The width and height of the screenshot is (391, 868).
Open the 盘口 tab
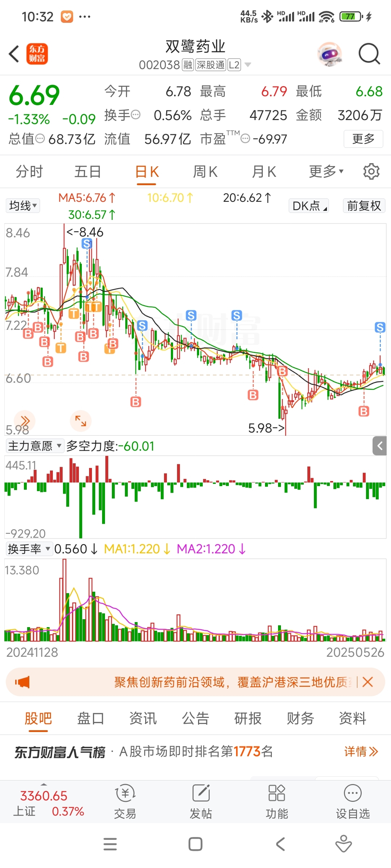[91, 718]
